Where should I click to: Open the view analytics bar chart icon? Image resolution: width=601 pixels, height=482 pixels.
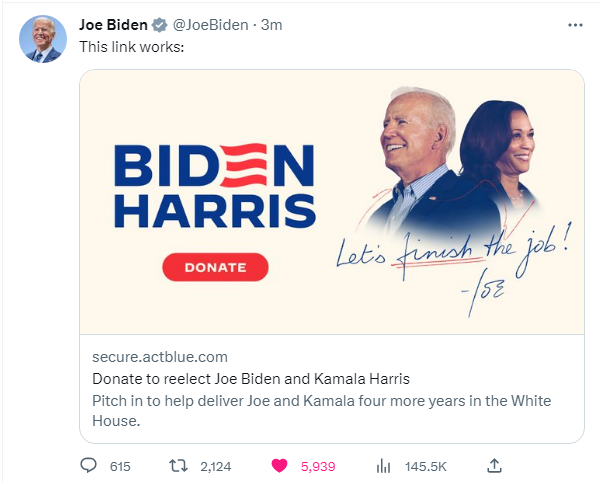383,466
